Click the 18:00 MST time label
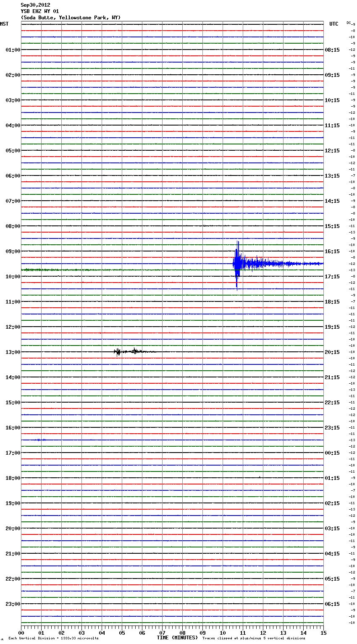This screenshot has height=644, width=357. click(13, 478)
